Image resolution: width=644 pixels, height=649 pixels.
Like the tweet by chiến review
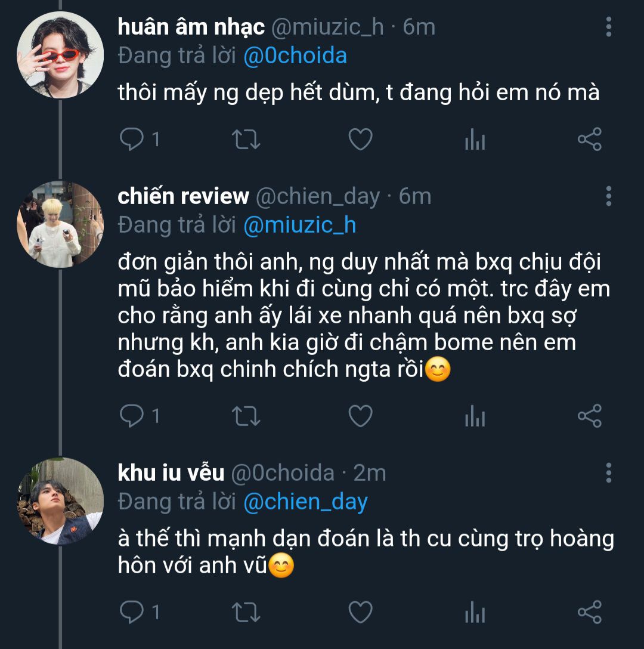360,416
